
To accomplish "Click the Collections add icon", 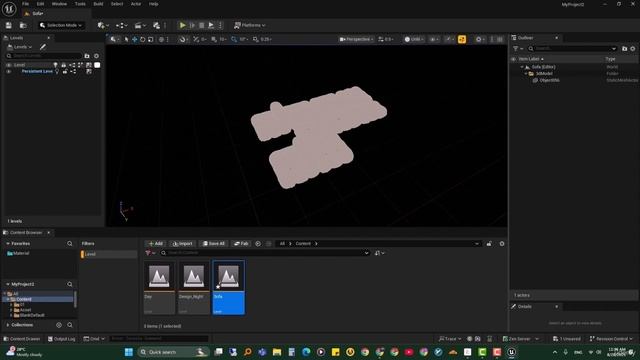I will (59, 325).
